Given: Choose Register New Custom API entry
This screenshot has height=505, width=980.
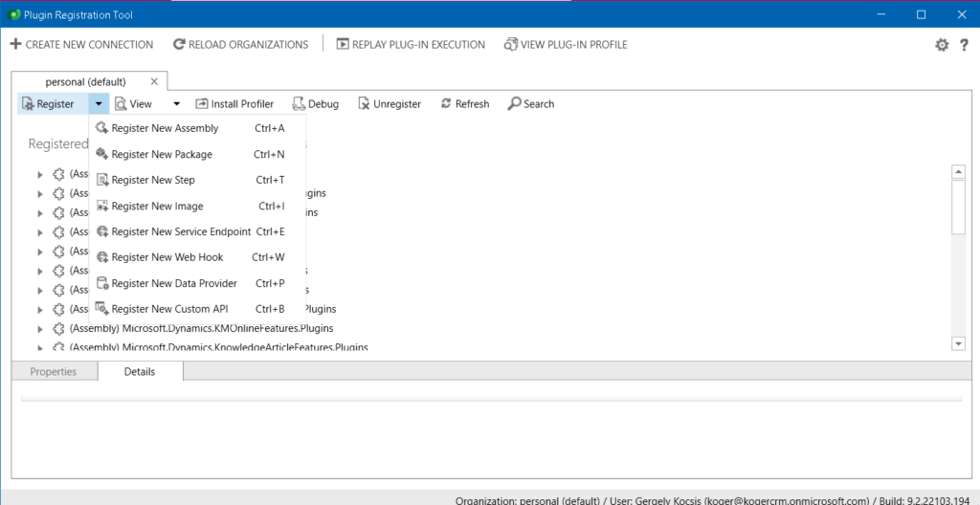Looking at the screenshot, I should click(x=197, y=309).
